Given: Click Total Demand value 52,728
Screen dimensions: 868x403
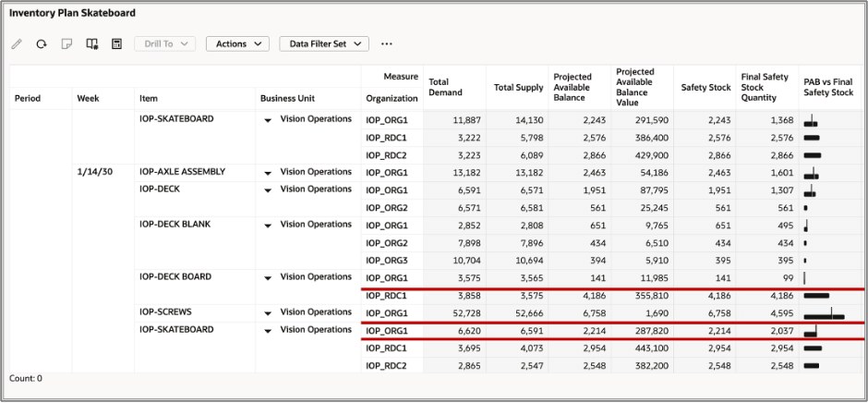Looking at the screenshot, I should (466, 313).
